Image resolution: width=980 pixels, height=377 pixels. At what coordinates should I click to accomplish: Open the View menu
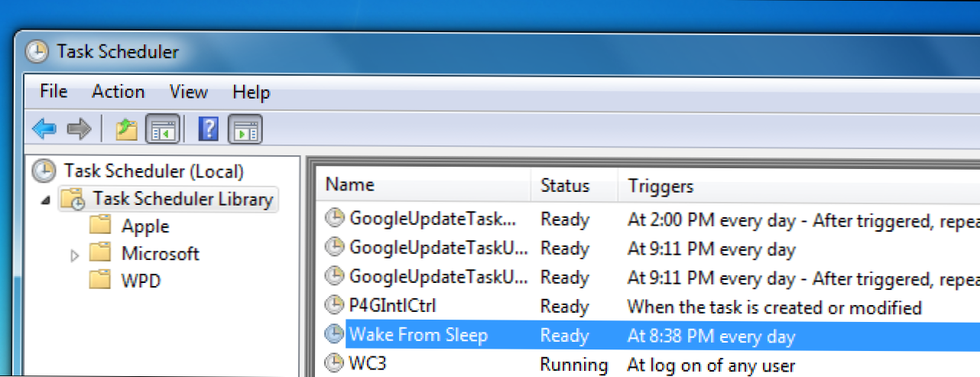(188, 93)
